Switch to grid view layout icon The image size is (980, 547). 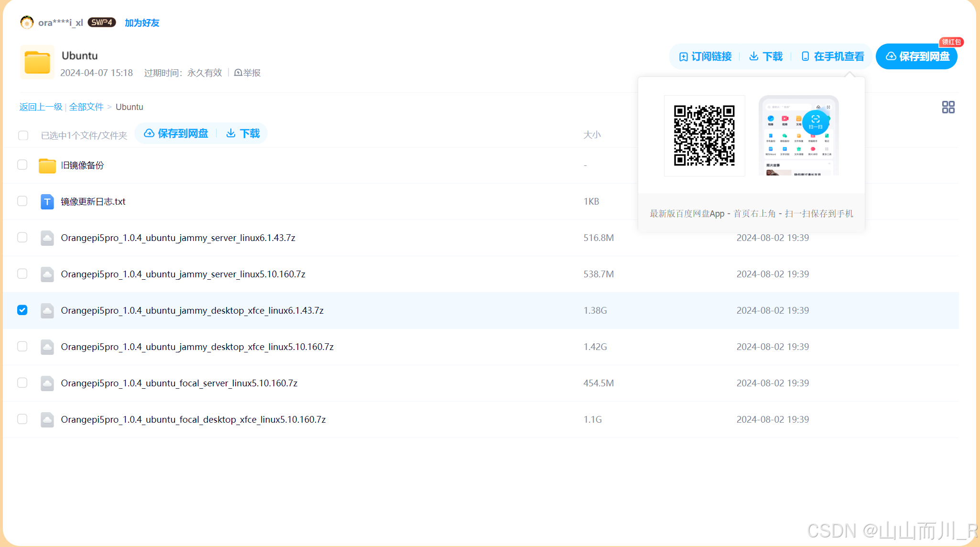(948, 107)
